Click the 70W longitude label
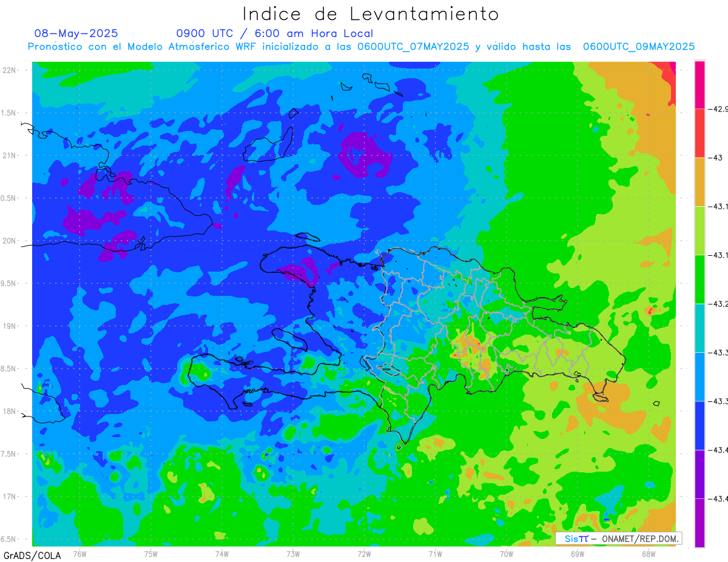This screenshot has height=562, width=728. point(507,554)
